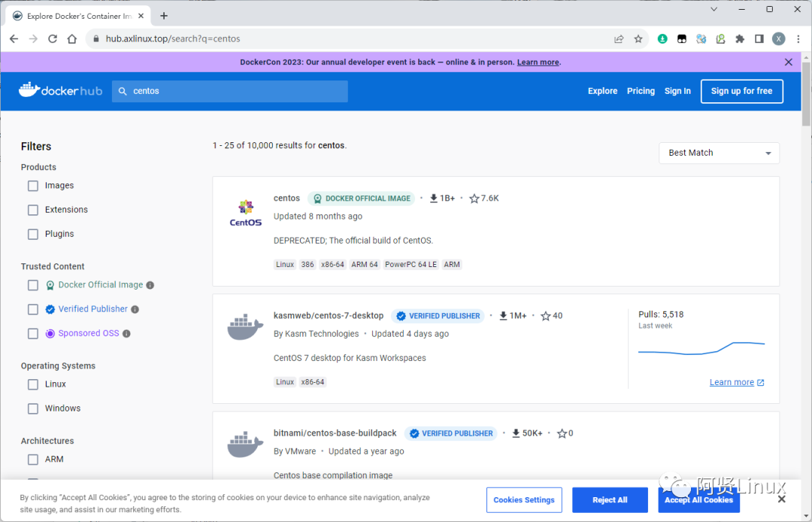Click the info icon beside Verified Publisher filter

tap(135, 309)
